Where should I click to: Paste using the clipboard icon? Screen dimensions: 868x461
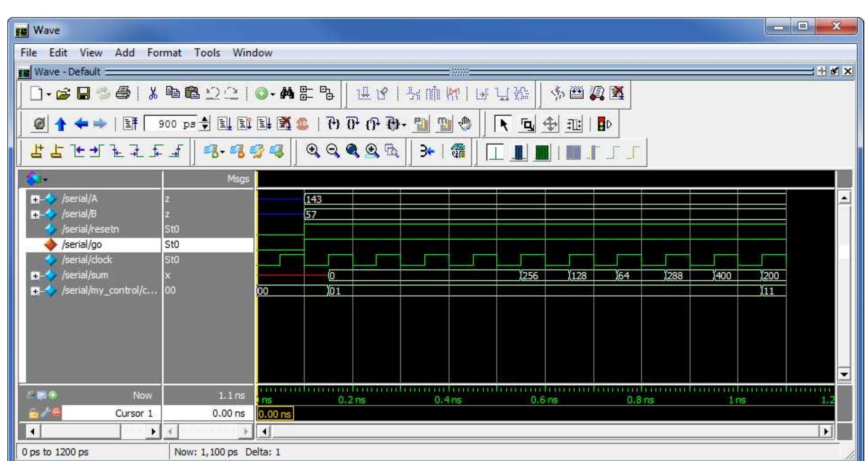pos(192,93)
